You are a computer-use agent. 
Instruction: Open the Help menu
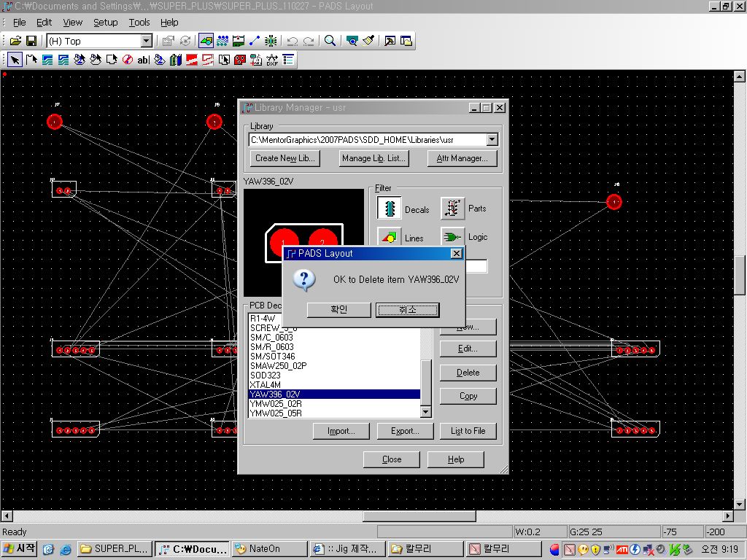coord(169,23)
